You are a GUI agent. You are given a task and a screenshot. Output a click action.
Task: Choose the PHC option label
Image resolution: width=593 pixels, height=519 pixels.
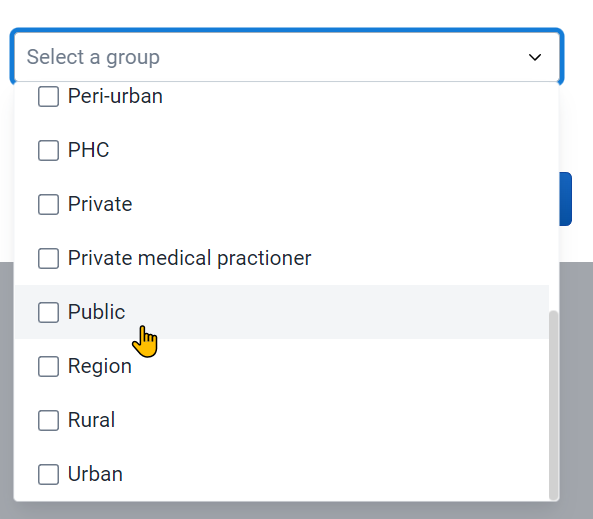88,150
